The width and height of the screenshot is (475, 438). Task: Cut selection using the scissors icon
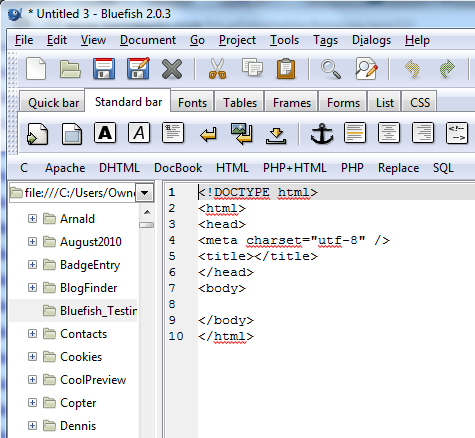pos(217,69)
